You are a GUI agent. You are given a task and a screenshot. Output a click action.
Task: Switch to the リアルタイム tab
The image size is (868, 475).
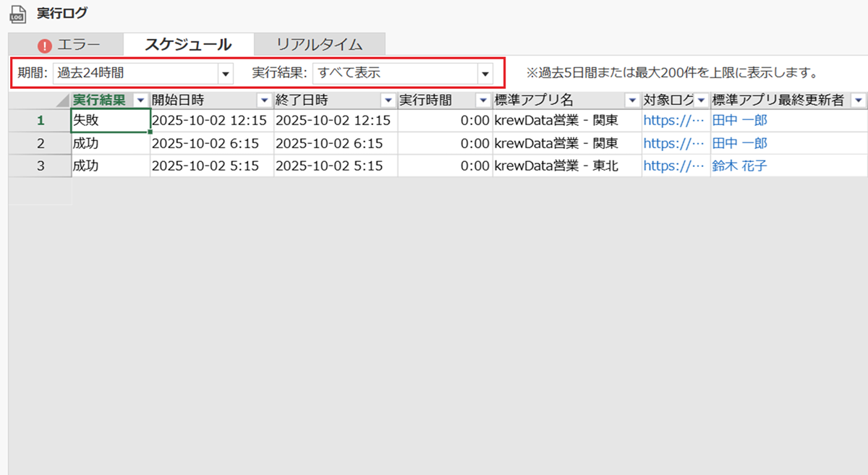[x=319, y=45]
